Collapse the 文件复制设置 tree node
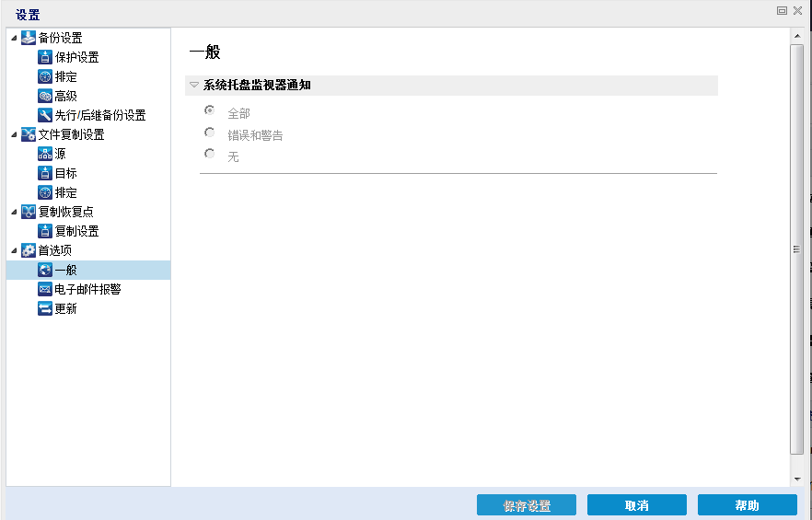The width and height of the screenshot is (812, 520). click(14, 134)
